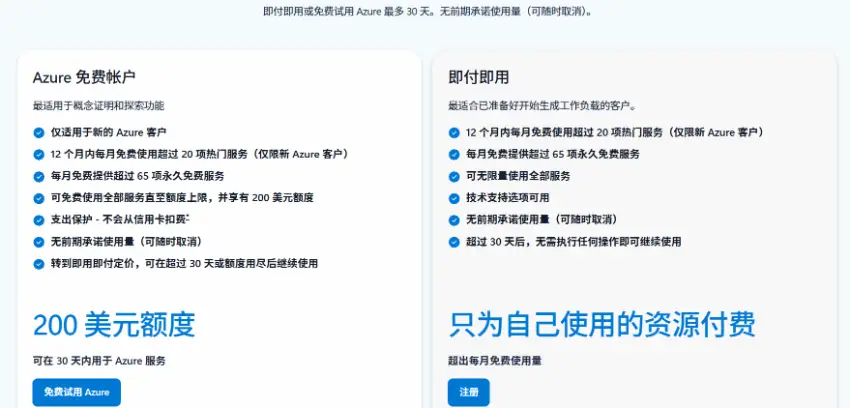
Task: Click the 注册 button
Action: [x=468, y=392]
